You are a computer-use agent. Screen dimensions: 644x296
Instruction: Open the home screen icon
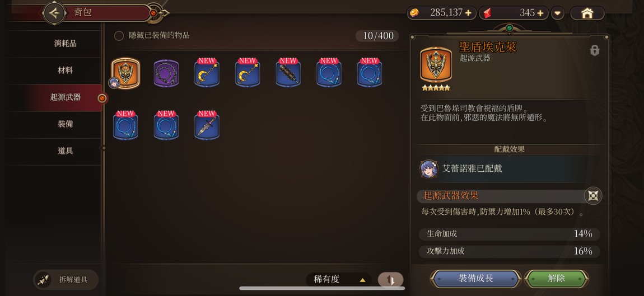587,13
